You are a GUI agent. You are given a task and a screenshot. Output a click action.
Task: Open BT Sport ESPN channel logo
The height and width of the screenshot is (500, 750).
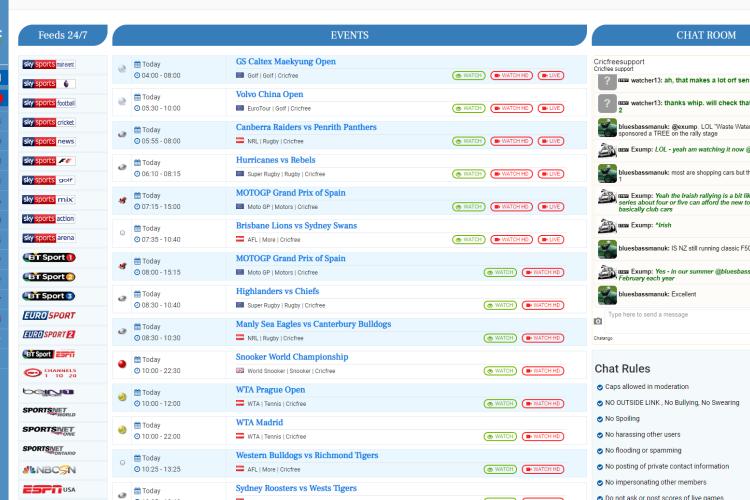[49, 354]
